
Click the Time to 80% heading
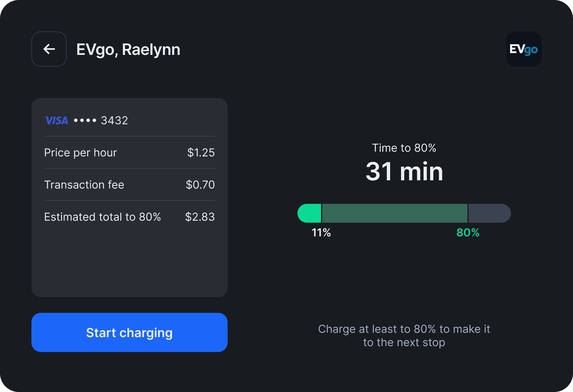(x=404, y=148)
